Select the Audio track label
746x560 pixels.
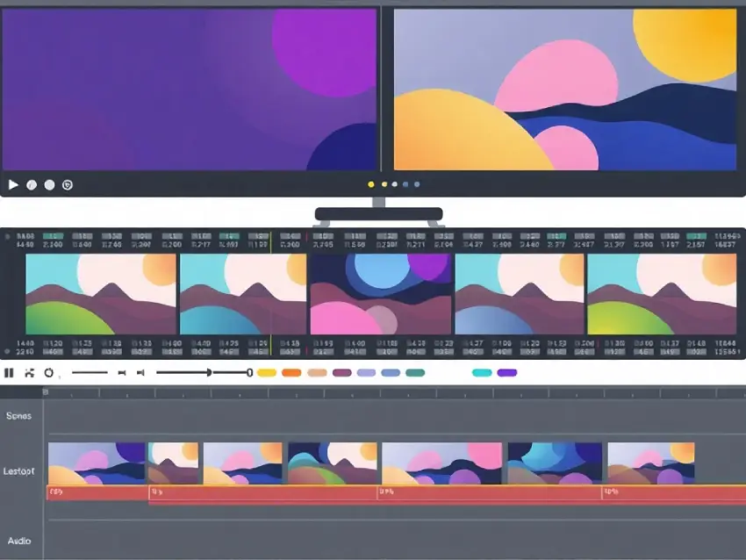pos(19,541)
